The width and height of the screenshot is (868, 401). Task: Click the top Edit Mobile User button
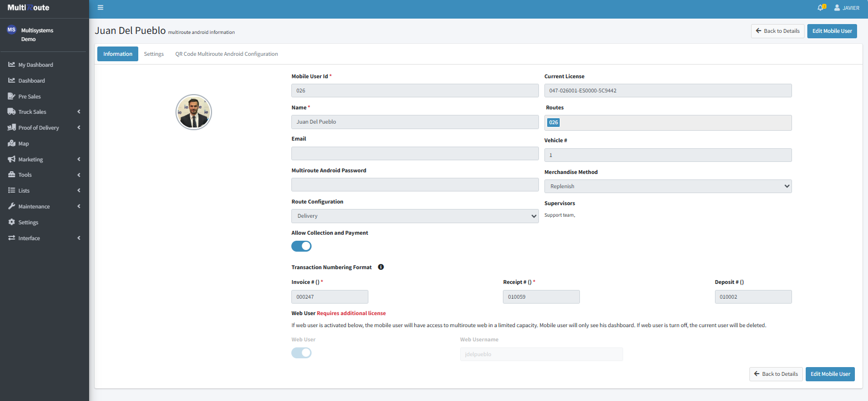[831, 31]
